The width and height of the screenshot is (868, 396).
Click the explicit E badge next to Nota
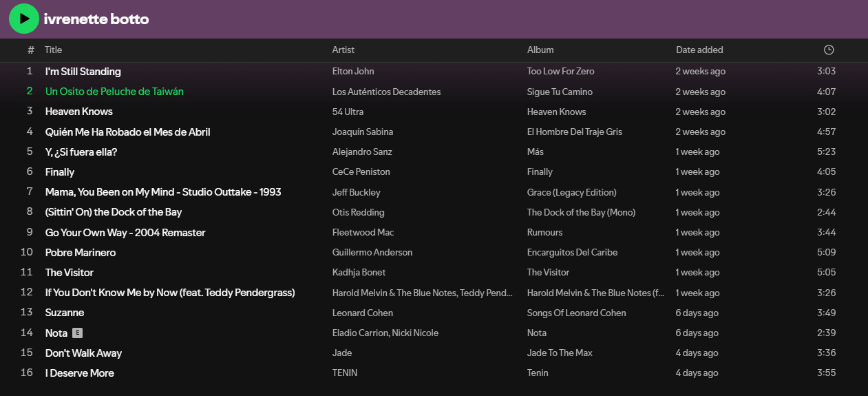[78, 333]
